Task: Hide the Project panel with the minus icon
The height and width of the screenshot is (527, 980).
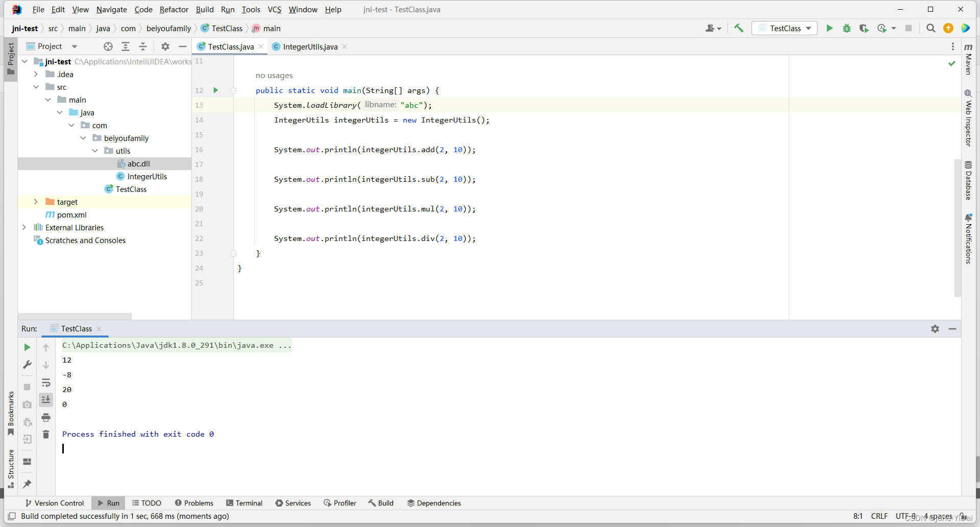Action: (183, 46)
